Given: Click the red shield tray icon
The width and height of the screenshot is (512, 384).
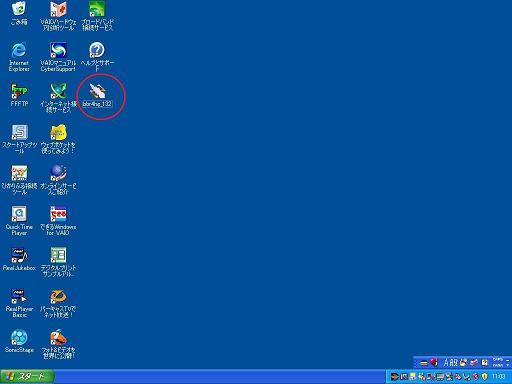Looking at the screenshot, I should coord(476,376).
